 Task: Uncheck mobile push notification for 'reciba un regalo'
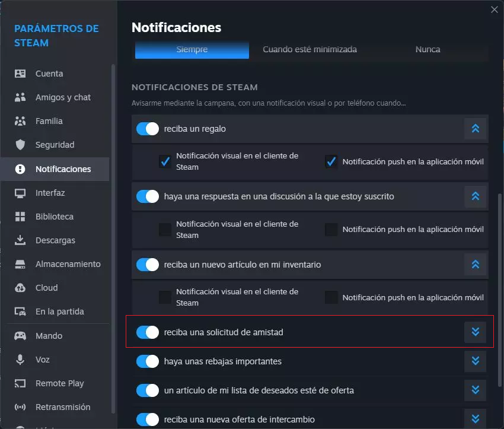tap(331, 161)
